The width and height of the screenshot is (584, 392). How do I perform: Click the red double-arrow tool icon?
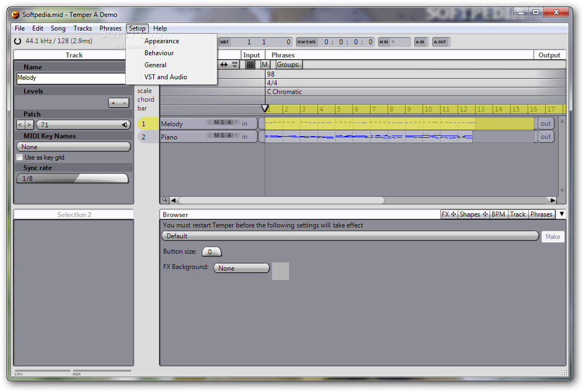pos(223,65)
